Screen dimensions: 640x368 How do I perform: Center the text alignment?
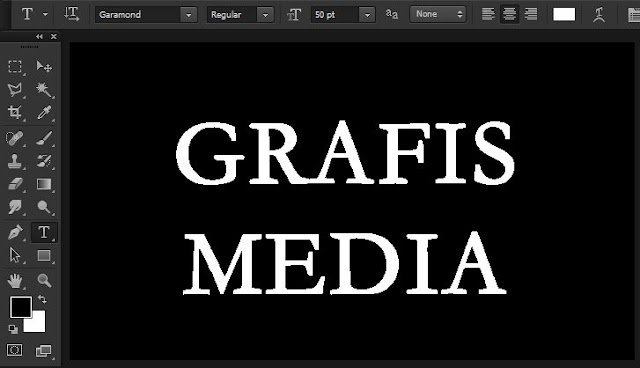coord(509,14)
